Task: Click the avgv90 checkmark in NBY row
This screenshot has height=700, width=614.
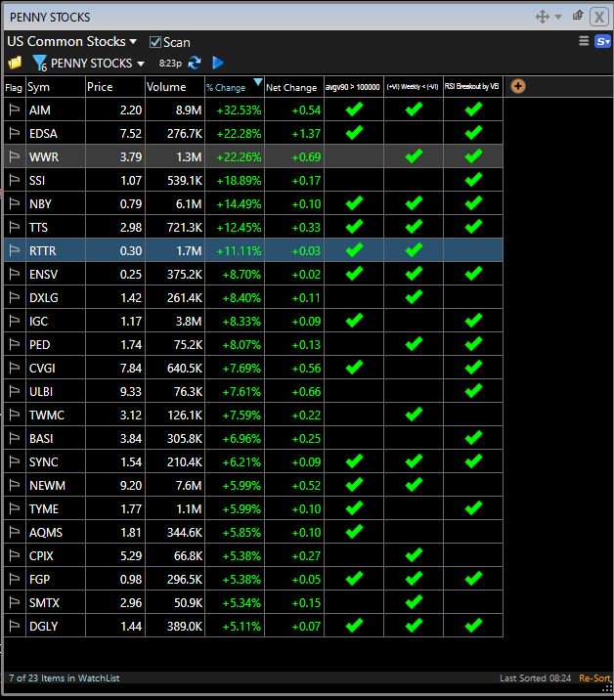Action: coord(354,203)
